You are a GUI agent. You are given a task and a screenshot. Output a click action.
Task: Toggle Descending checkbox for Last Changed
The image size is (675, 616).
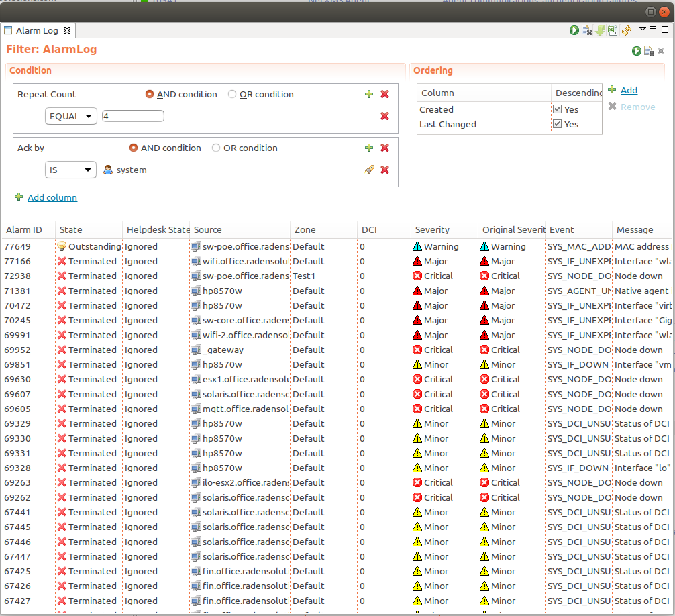pos(557,124)
